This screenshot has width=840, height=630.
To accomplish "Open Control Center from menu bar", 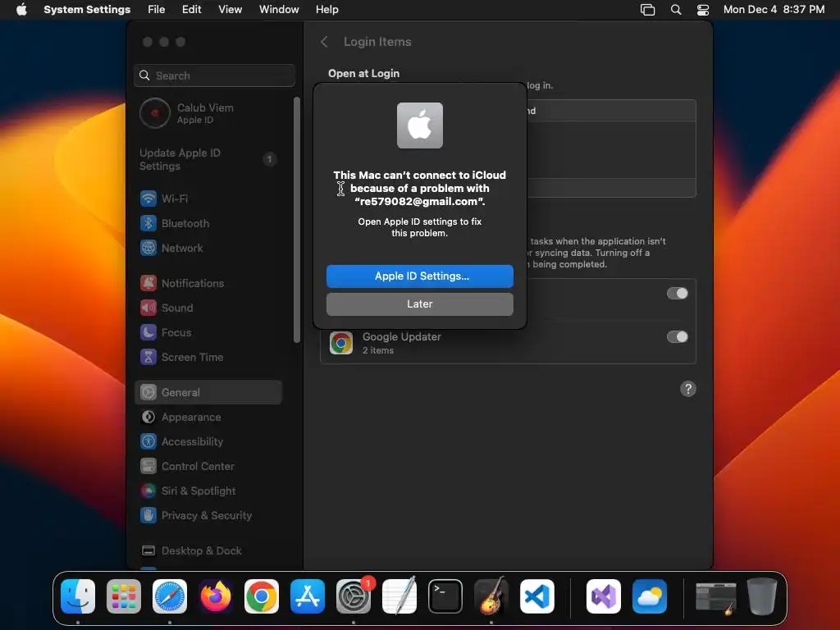I will pos(703,10).
